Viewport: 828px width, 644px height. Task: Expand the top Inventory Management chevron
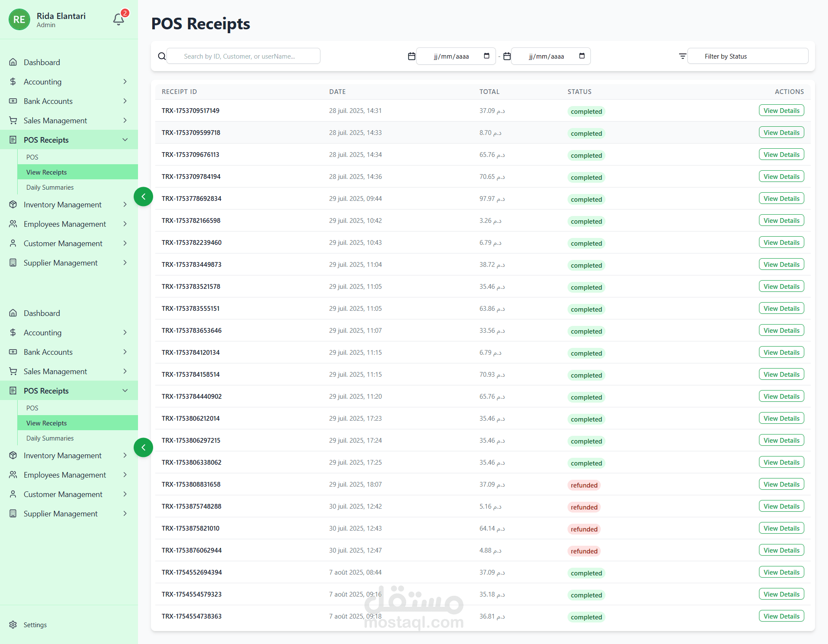125,204
